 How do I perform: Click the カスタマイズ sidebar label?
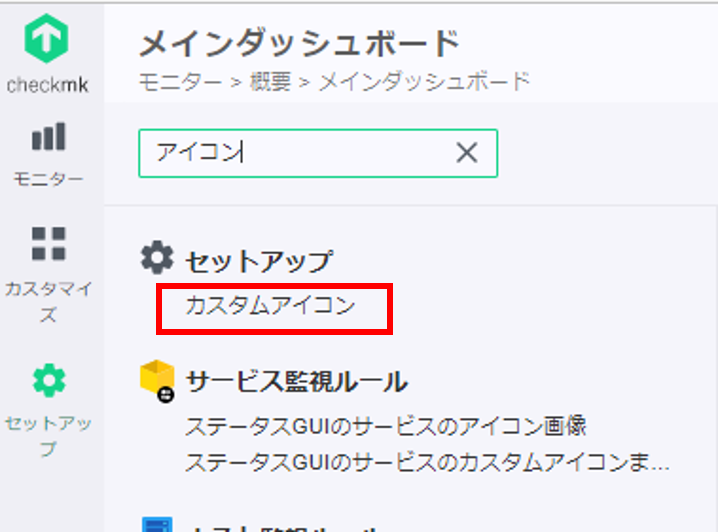[x=49, y=302]
